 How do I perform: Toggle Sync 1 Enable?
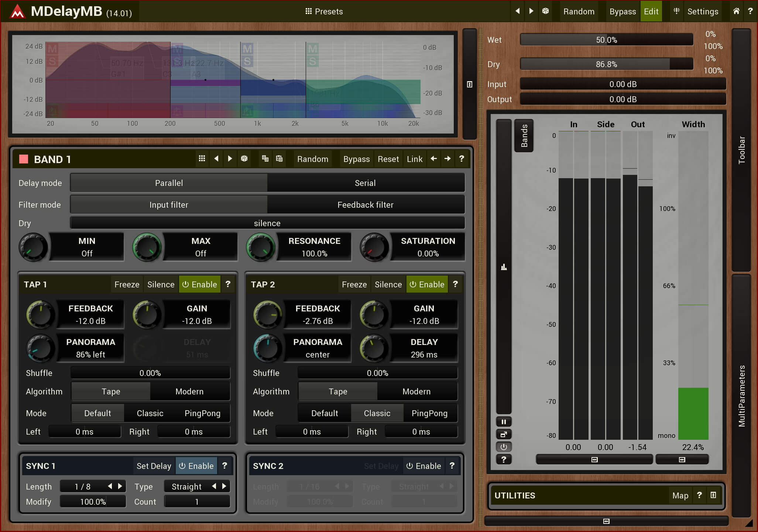[x=196, y=466]
